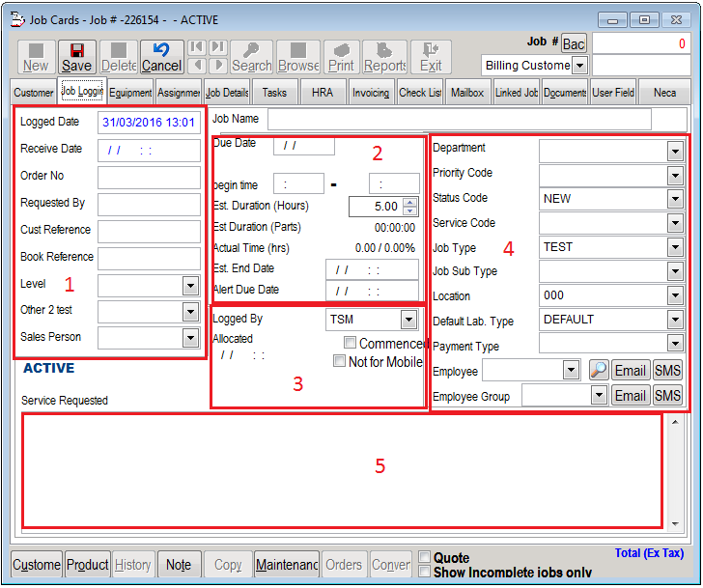Open the Tasks tab
This screenshot has height=588, width=703.
pyautogui.click(x=274, y=93)
